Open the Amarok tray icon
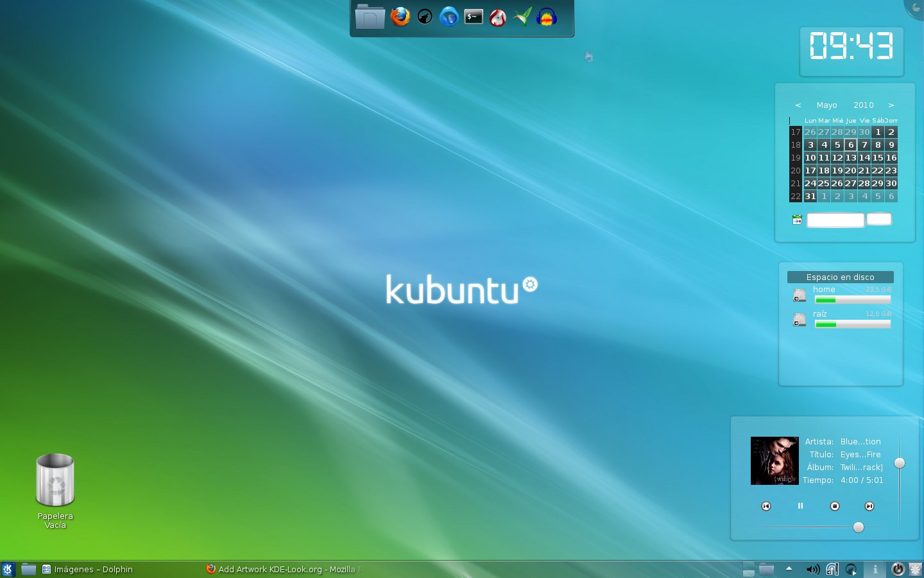Image resolution: width=924 pixels, height=578 pixels. click(851, 569)
